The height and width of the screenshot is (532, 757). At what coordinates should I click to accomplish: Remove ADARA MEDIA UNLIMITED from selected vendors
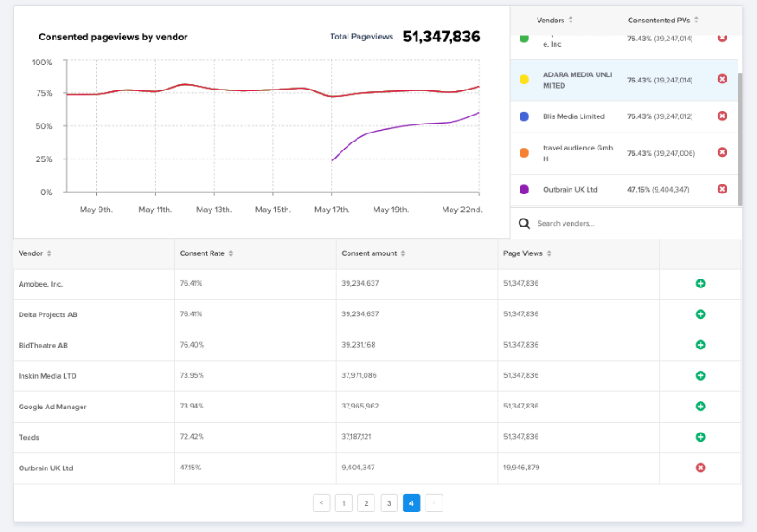722,80
